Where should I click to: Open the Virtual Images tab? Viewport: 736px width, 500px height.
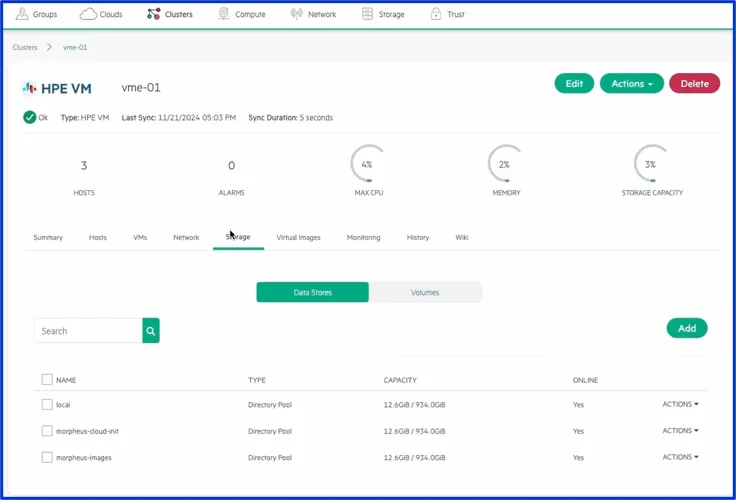click(299, 238)
